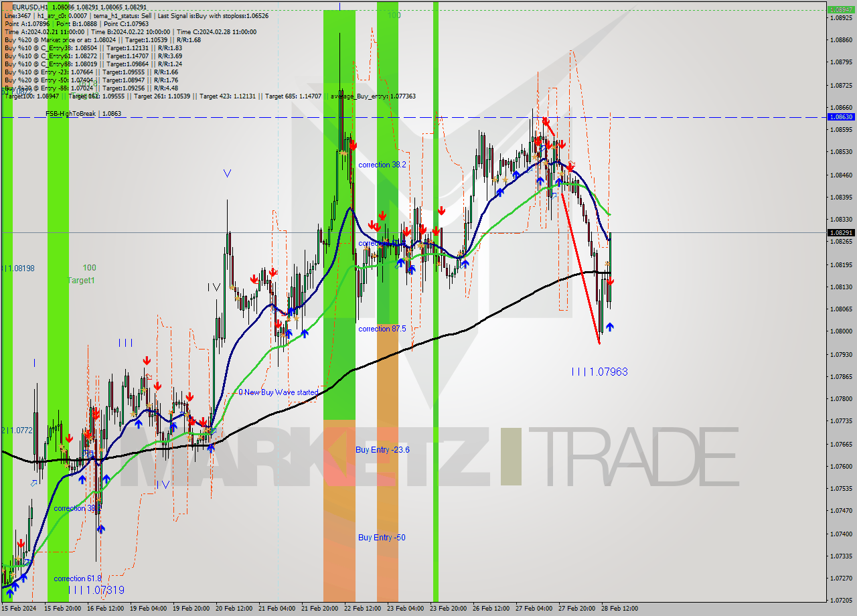857x616 pixels.
Task: Click the 1.07600 price axis label
Action: 841,466
